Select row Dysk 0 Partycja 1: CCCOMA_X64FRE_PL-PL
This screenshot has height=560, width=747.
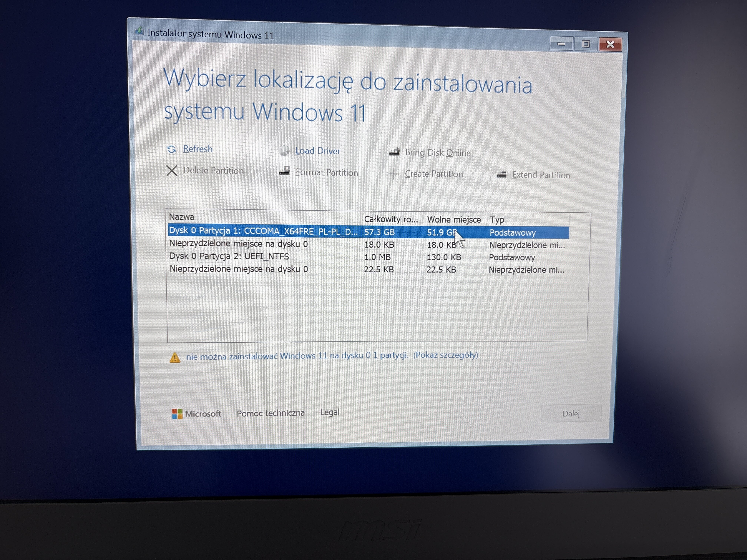[x=368, y=232]
